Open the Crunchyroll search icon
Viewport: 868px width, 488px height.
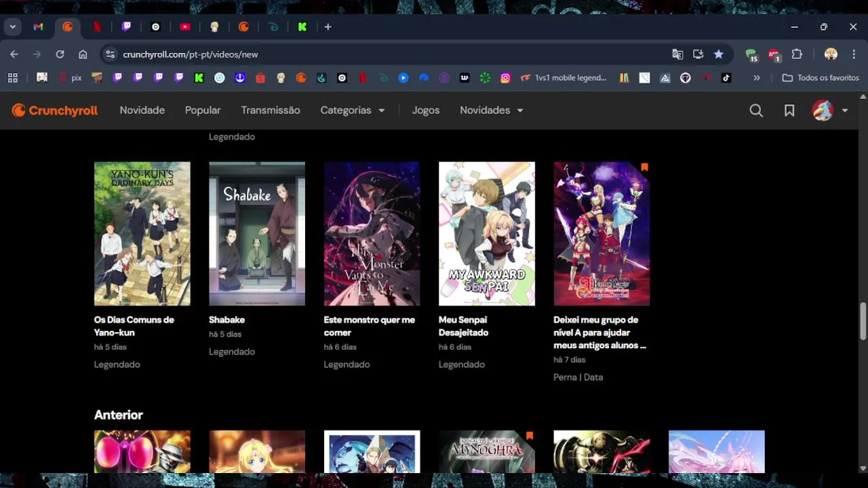[756, 110]
